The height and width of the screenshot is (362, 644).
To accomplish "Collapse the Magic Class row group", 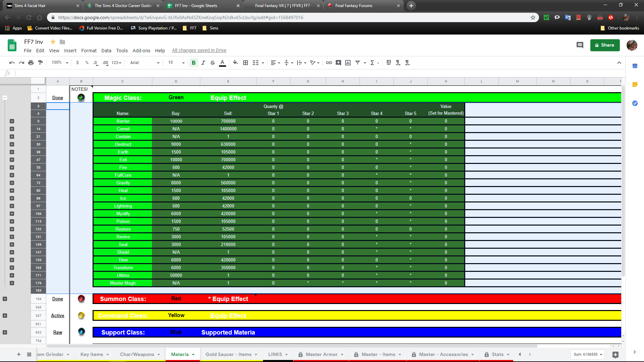I will point(5,98).
